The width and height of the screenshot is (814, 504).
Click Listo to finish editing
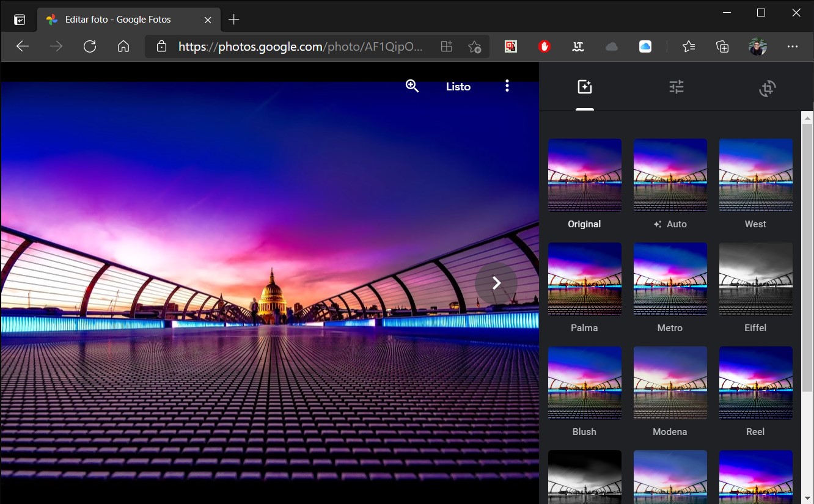[x=458, y=87]
